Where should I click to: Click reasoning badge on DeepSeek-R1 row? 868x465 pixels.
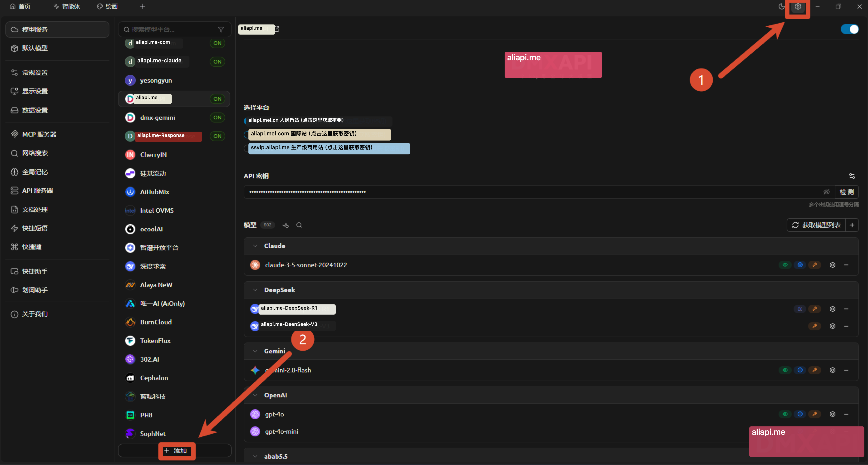(800, 309)
